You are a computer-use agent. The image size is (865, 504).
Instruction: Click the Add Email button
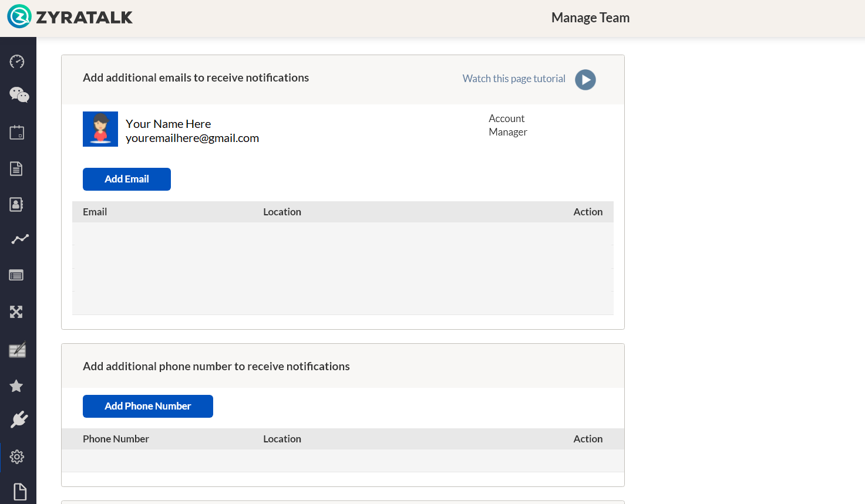[127, 180]
